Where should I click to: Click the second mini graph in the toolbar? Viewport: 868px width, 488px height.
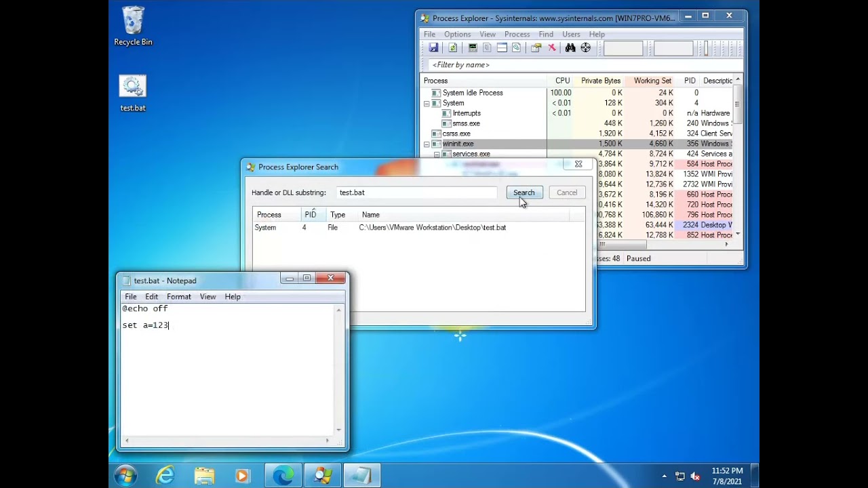673,48
